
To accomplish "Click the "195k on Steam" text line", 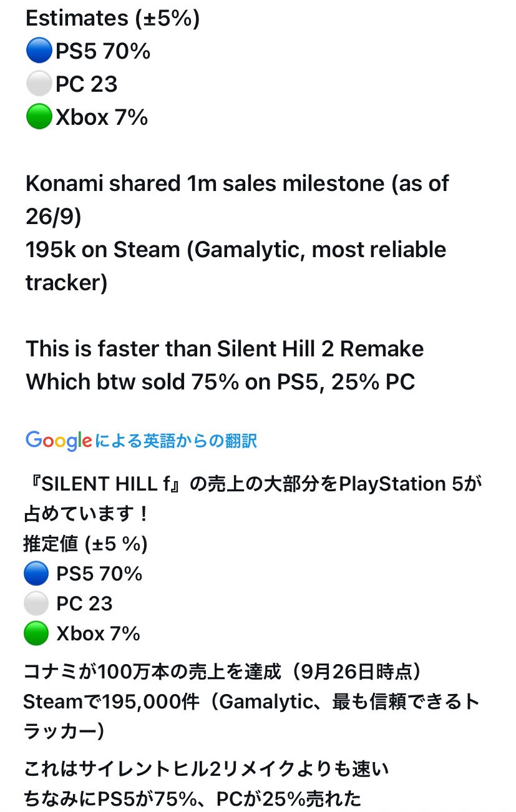I will pos(236,250).
